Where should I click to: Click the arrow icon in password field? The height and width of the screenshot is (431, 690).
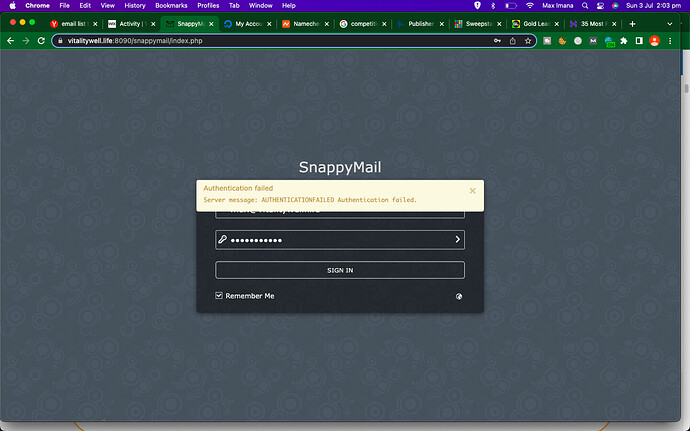click(457, 239)
